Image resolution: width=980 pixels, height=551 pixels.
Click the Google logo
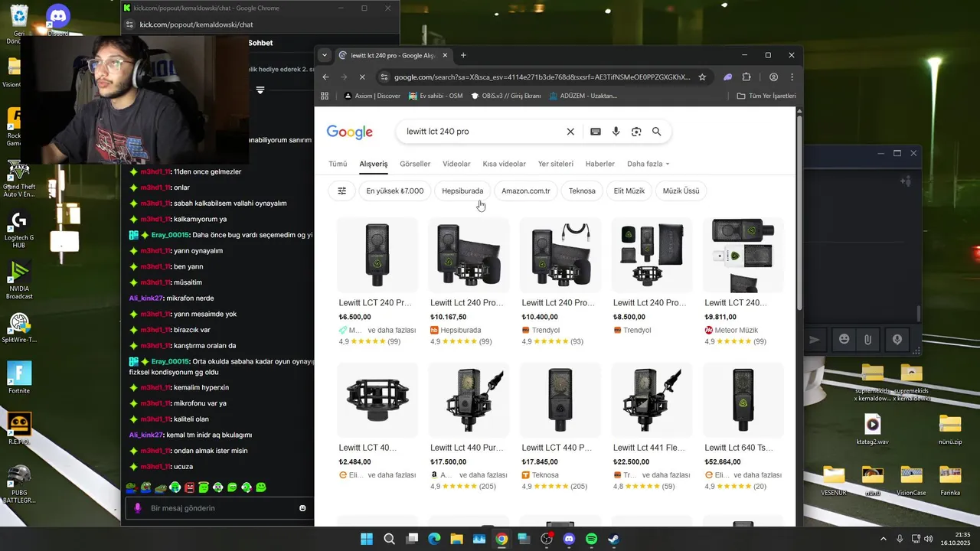point(350,132)
